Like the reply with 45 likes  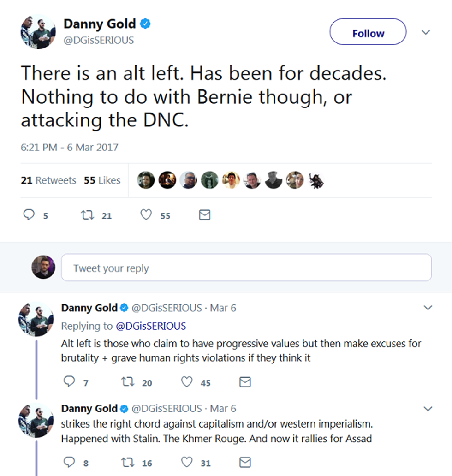coord(187,382)
